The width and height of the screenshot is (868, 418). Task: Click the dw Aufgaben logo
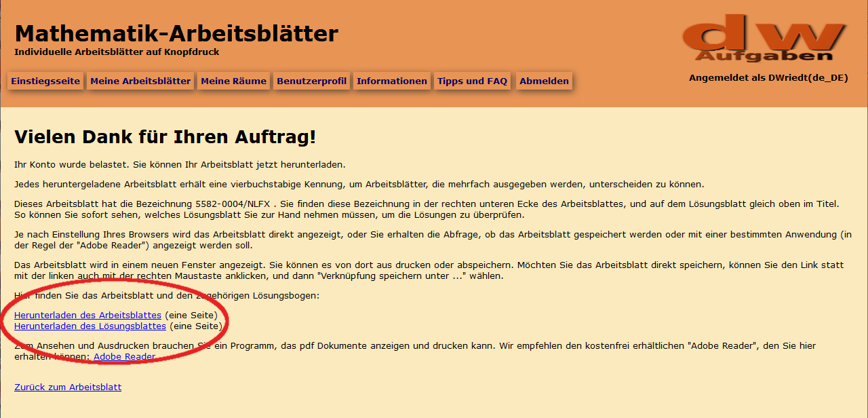point(764,38)
